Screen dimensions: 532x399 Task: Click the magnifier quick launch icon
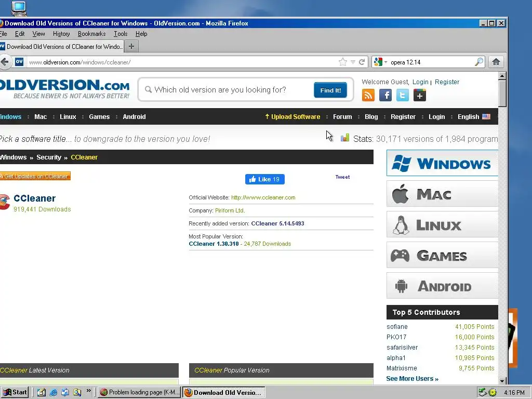coord(77,393)
